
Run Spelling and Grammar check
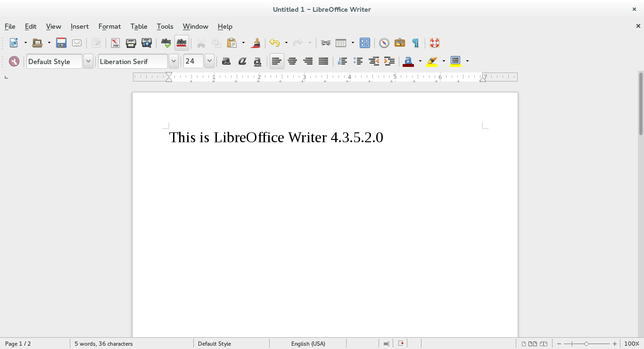click(x=166, y=43)
